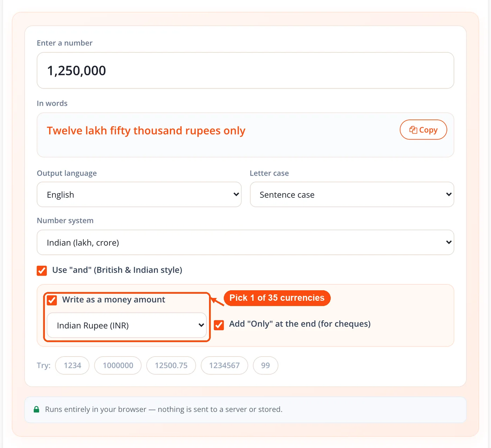Uncheck the Use "and" style checkbox
Screen dimensions: 491x448
click(x=42, y=271)
